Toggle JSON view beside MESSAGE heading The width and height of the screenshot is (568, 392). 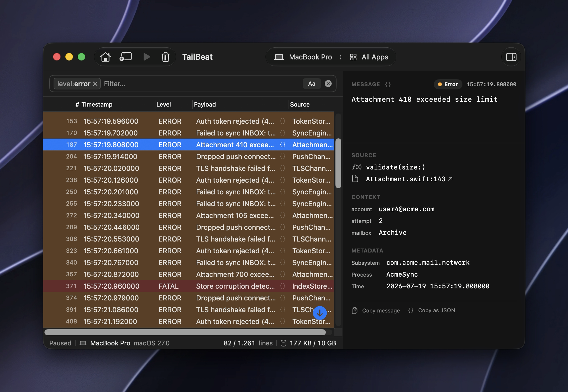pyautogui.click(x=388, y=84)
